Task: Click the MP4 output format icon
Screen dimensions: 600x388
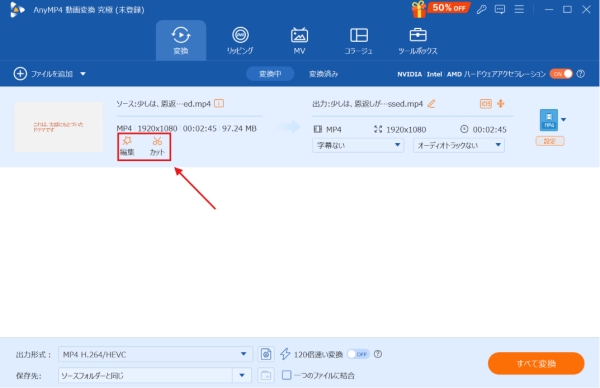Action: pos(549,120)
